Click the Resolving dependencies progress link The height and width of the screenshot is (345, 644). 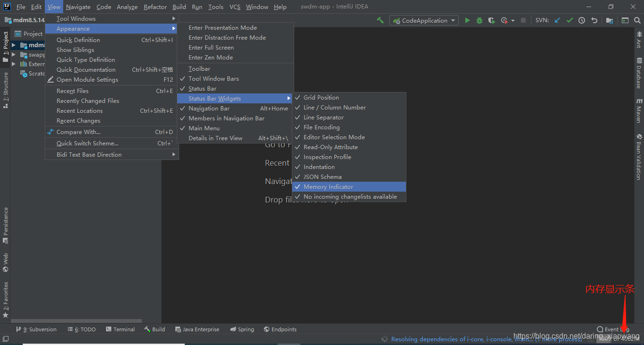487,339
